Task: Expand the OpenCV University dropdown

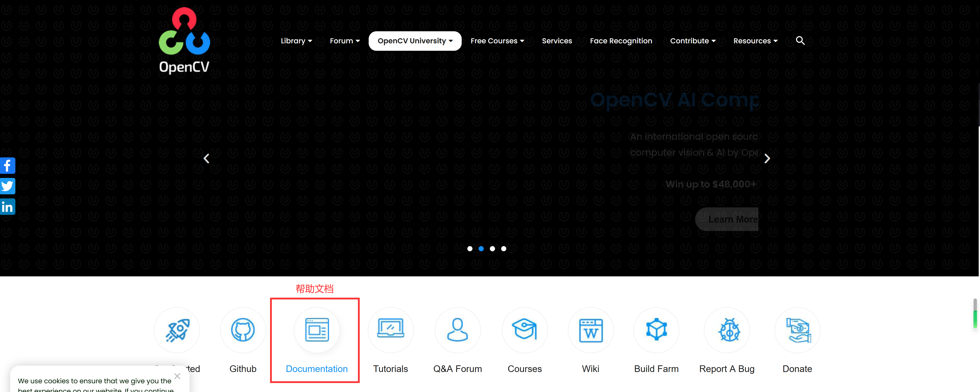Action: point(415,41)
